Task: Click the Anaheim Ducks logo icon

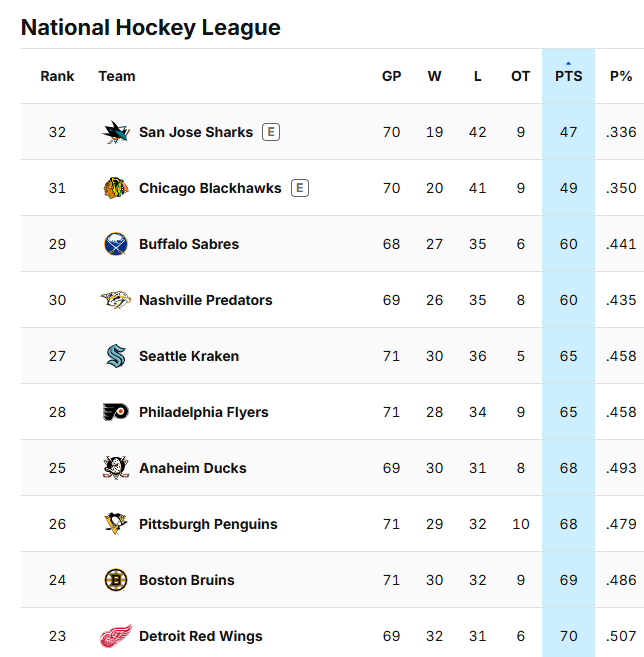Action: (x=116, y=468)
